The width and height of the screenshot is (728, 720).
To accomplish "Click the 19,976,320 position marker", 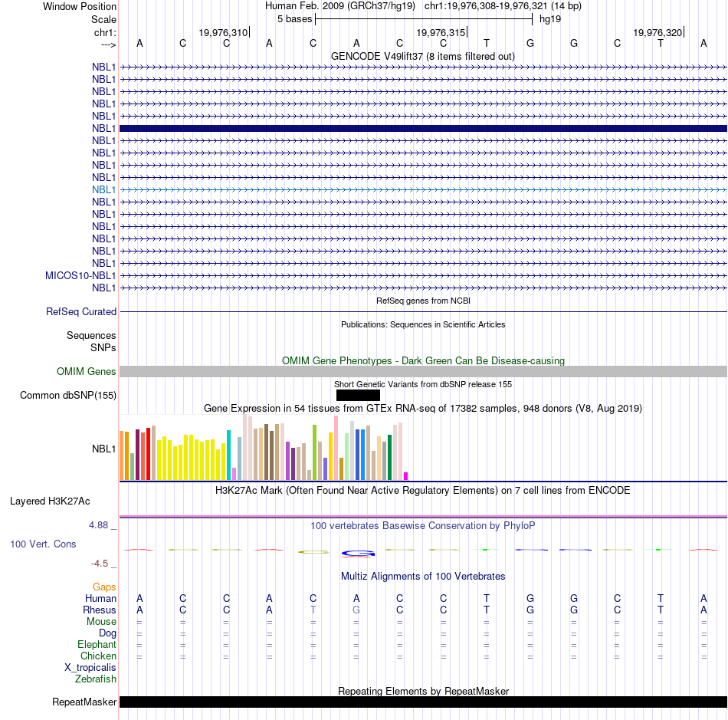I will click(658, 32).
